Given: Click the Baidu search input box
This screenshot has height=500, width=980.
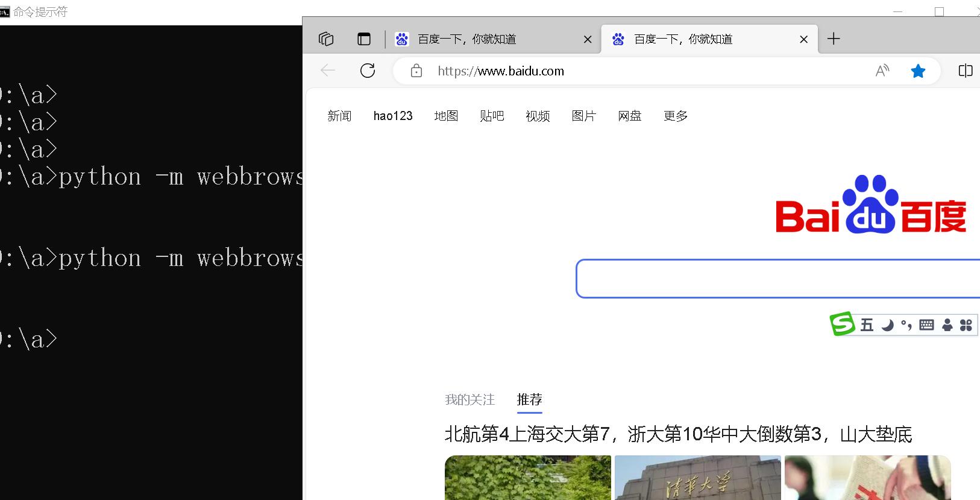Looking at the screenshot, I should 778,279.
